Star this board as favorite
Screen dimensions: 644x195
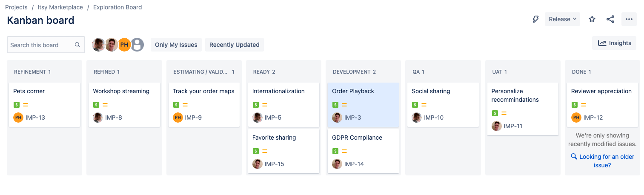coord(592,19)
